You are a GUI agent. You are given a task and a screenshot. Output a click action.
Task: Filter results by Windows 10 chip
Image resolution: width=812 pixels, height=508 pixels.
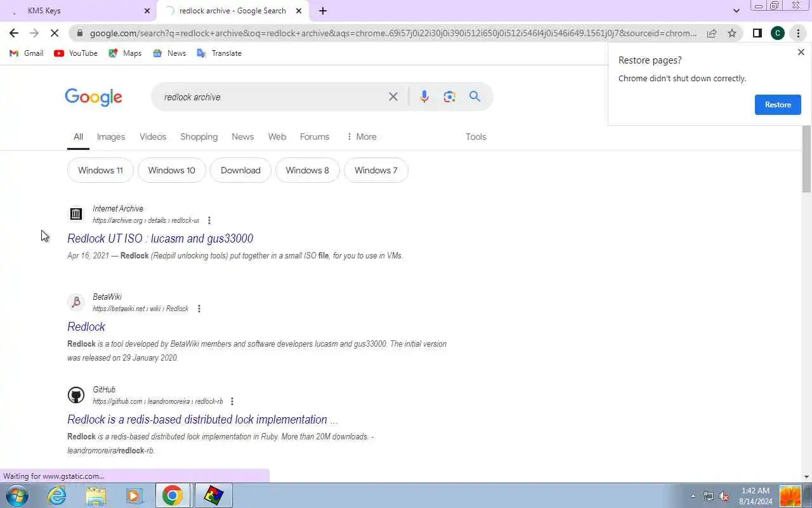pos(171,170)
